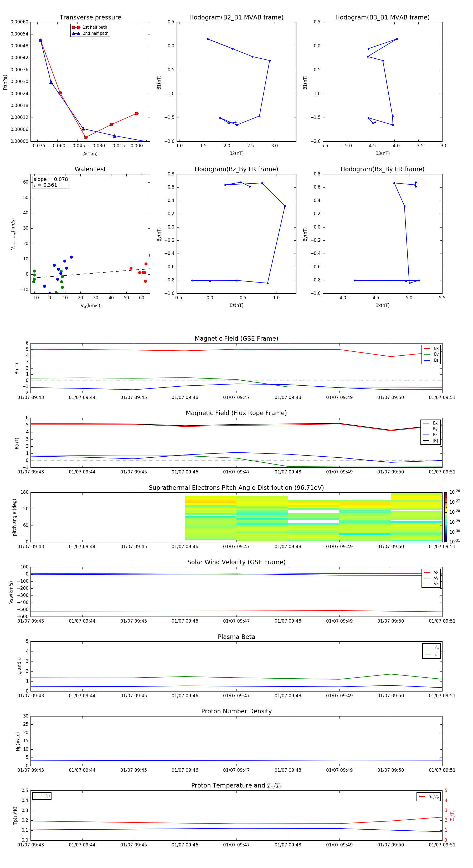Click the pitch angle color scale bar
473x868 pixels.
point(446,517)
